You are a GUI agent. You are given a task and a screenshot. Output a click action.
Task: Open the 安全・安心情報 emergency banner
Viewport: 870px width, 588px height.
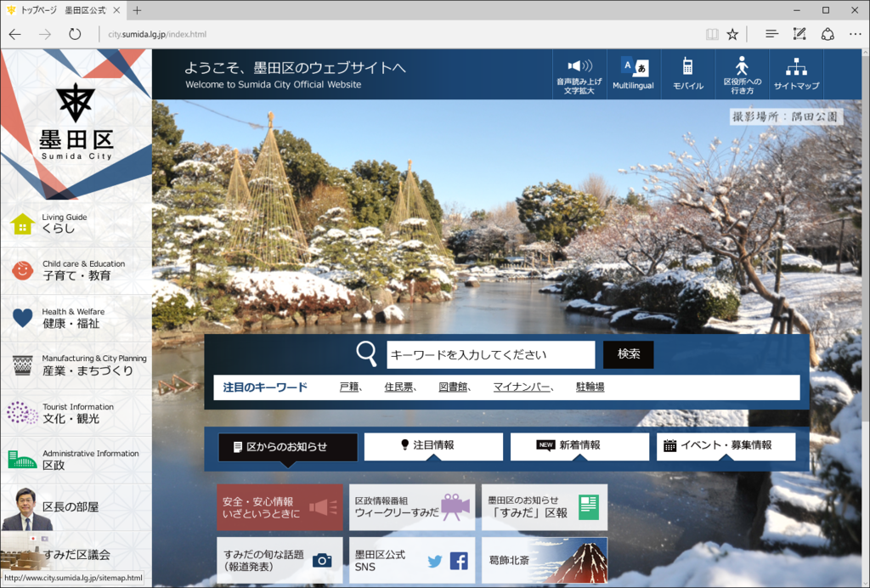coord(280,507)
